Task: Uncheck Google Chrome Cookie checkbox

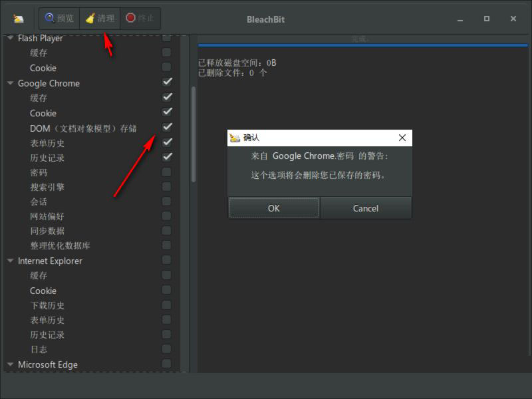Action: (x=167, y=112)
